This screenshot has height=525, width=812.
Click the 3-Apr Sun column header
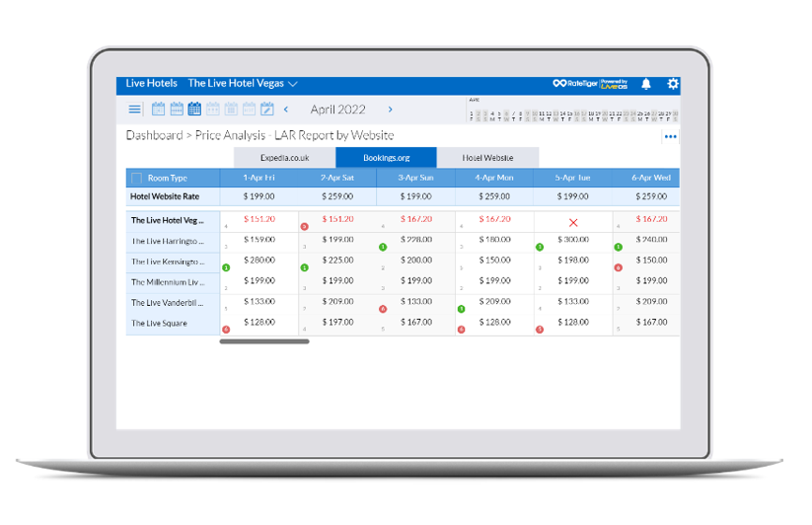[x=415, y=178]
